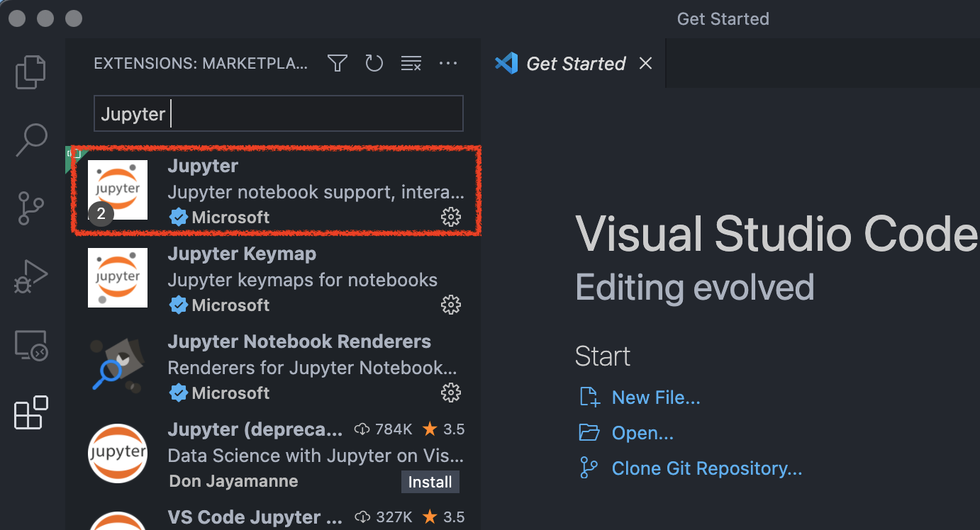
Task: Click the Clone Git Repository link
Action: pyautogui.click(x=706, y=468)
